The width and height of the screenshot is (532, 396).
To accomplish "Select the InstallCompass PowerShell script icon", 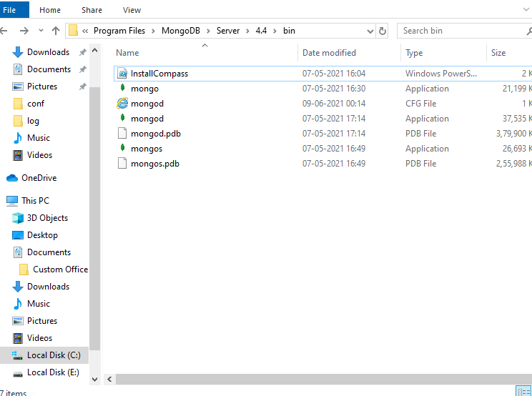I will (x=122, y=74).
